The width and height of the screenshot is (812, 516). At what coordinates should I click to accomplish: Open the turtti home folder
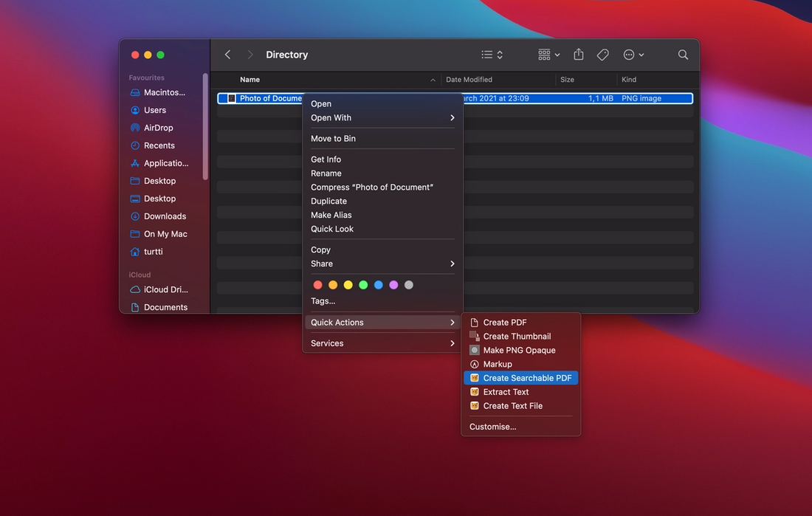153,252
